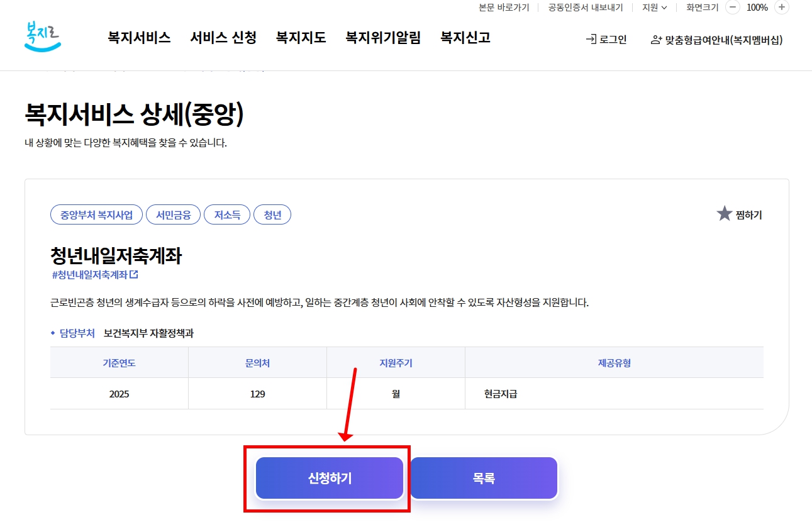Click the star 찜하기 icon
The width and height of the screenshot is (812, 522).
pos(725,214)
